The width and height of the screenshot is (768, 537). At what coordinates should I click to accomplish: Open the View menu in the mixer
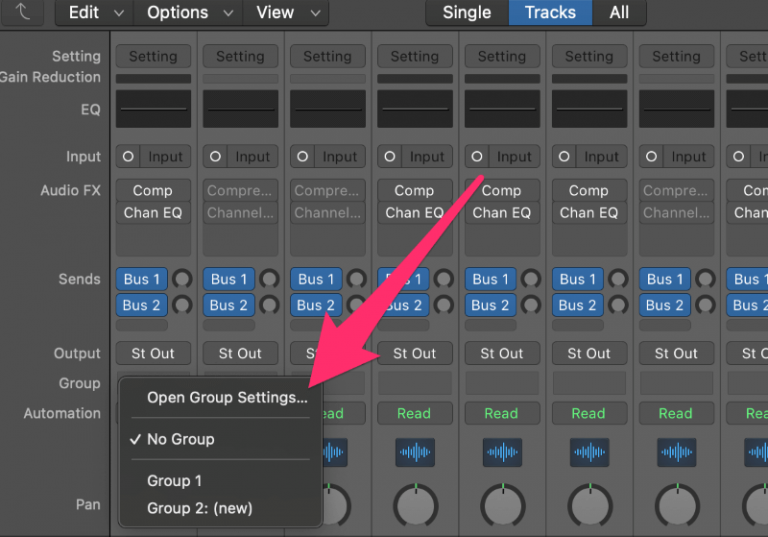286,12
